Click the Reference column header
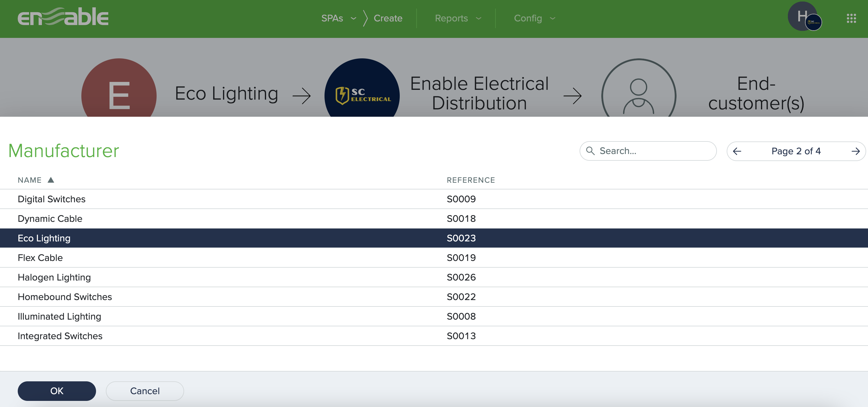Image resolution: width=868 pixels, height=407 pixels. (x=470, y=180)
